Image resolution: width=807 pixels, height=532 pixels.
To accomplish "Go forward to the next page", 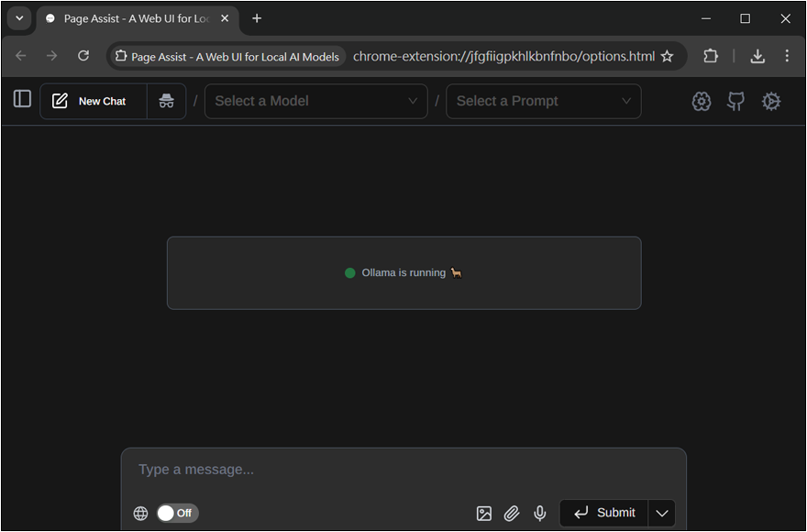I will pos(52,56).
